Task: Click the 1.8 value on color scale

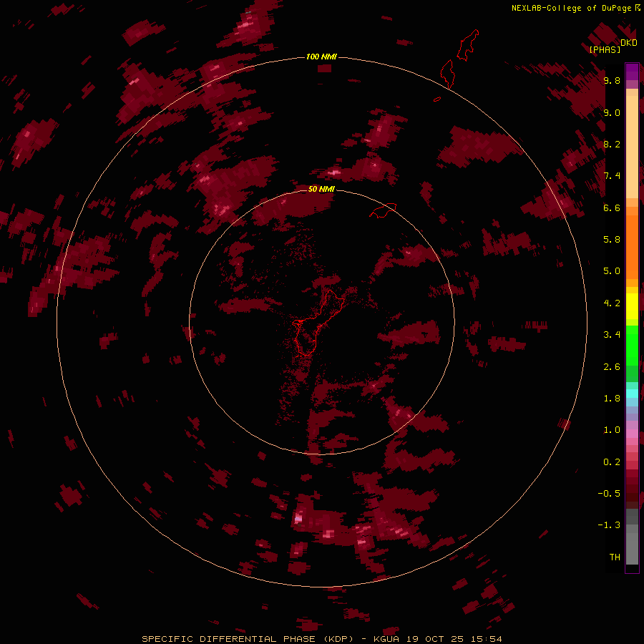Action: pos(612,399)
